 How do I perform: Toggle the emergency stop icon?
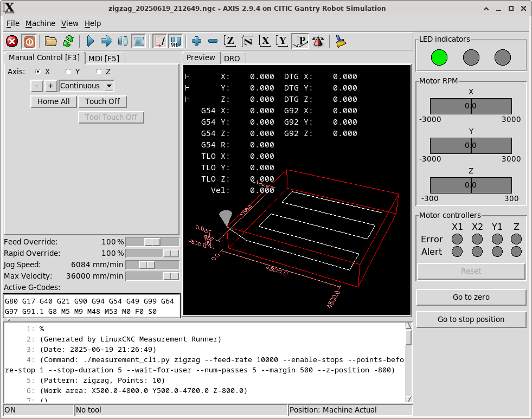[12, 41]
